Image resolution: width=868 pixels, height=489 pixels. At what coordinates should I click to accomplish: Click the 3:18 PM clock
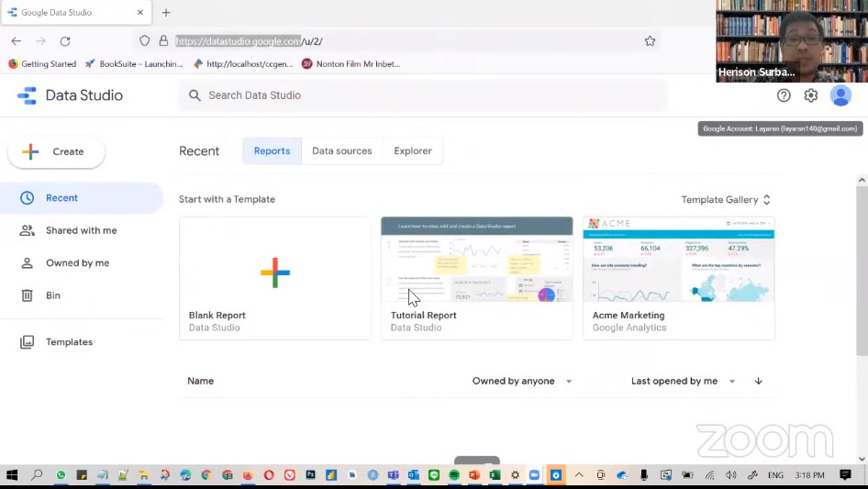[x=809, y=475]
